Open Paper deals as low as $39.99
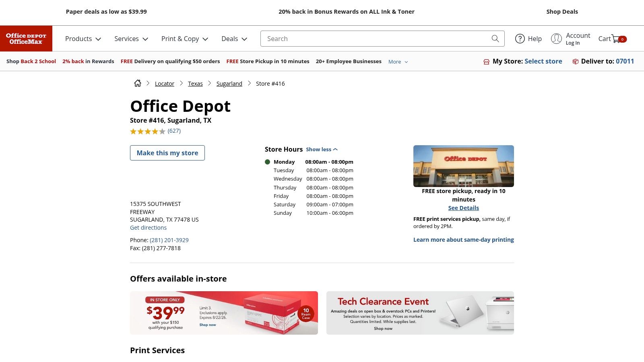The width and height of the screenshot is (644, 362). coord(106,12)
